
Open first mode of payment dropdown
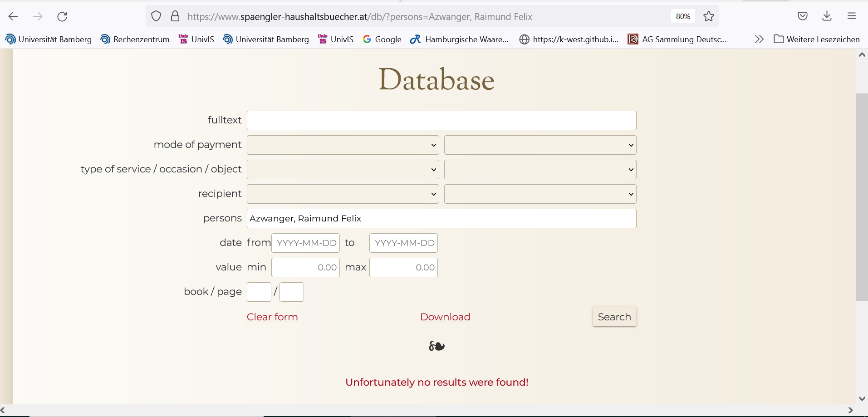point(343,145)
